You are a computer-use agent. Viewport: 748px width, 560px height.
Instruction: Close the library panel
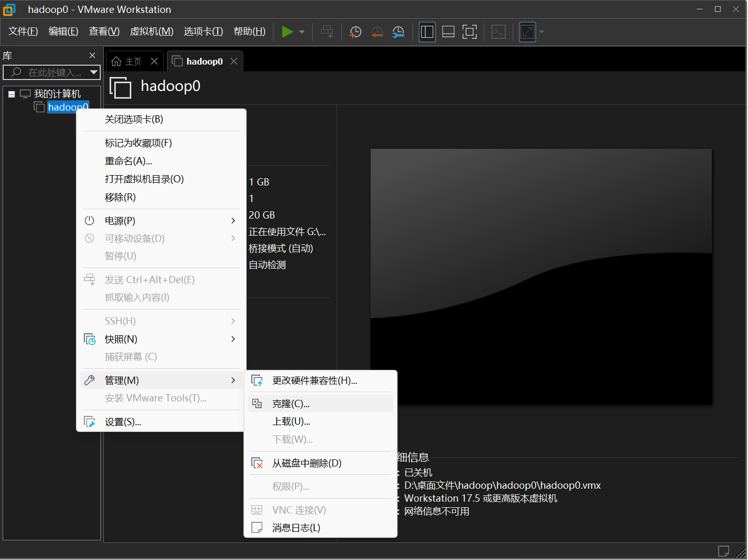pyautogui.click(x=92, y=55)
